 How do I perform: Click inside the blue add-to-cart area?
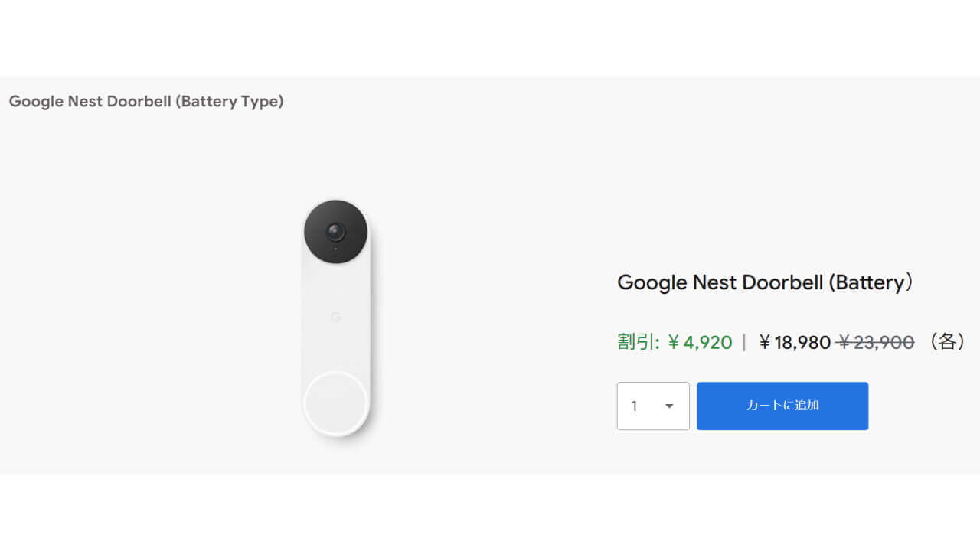click(782, 406)
